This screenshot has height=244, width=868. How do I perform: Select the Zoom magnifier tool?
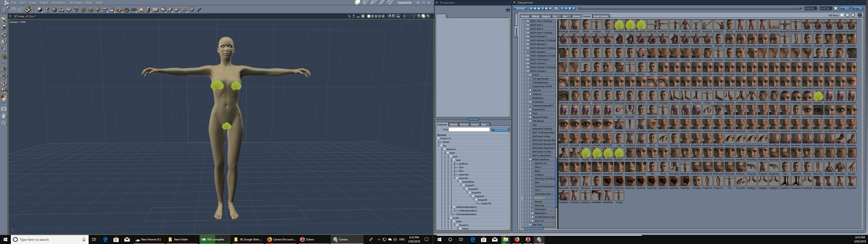[x=4, y=123]
